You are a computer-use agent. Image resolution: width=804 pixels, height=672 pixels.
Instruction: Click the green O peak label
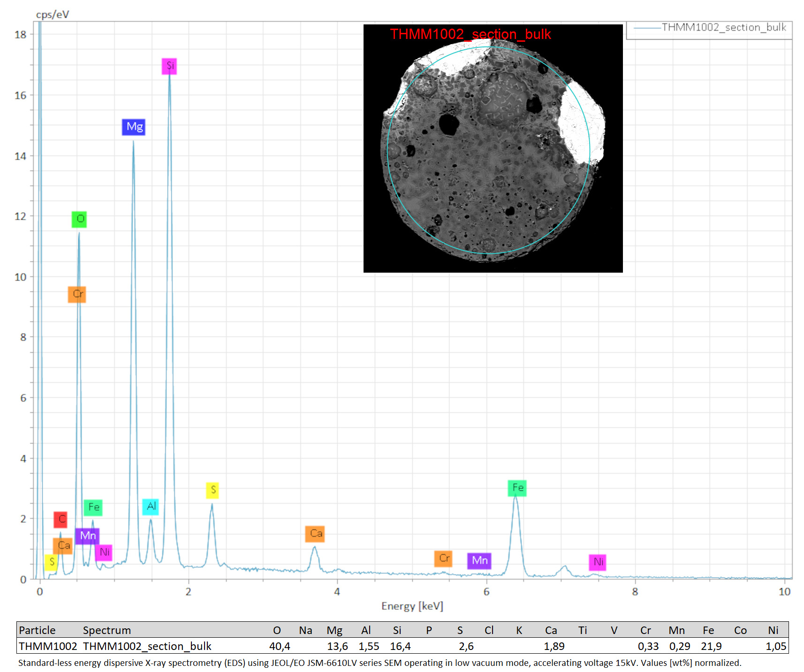pyautogui.click(x=79, y=219)
